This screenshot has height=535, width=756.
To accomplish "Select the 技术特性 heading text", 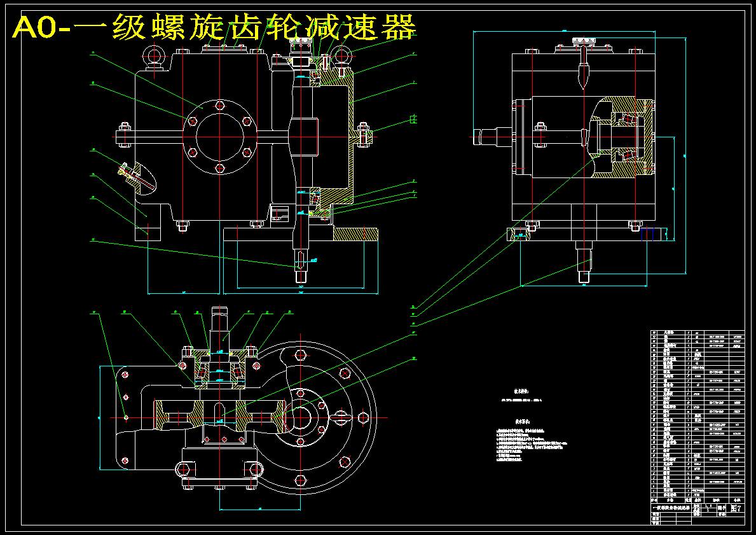I will 521,392.
